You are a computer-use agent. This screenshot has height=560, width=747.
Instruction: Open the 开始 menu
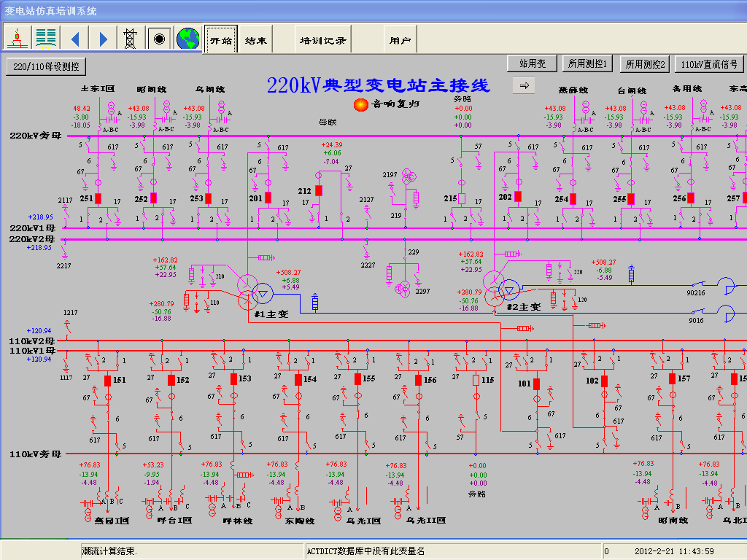pyautogui.click(x=220, y=41)
